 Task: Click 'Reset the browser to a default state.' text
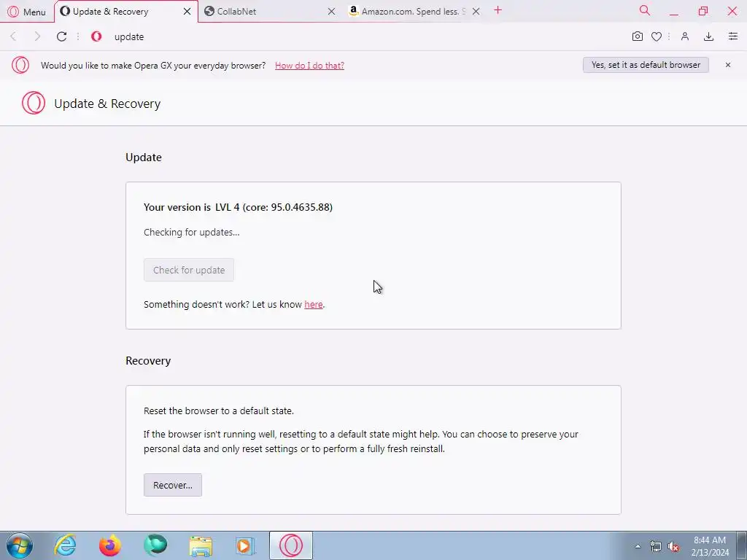[219, 411]
